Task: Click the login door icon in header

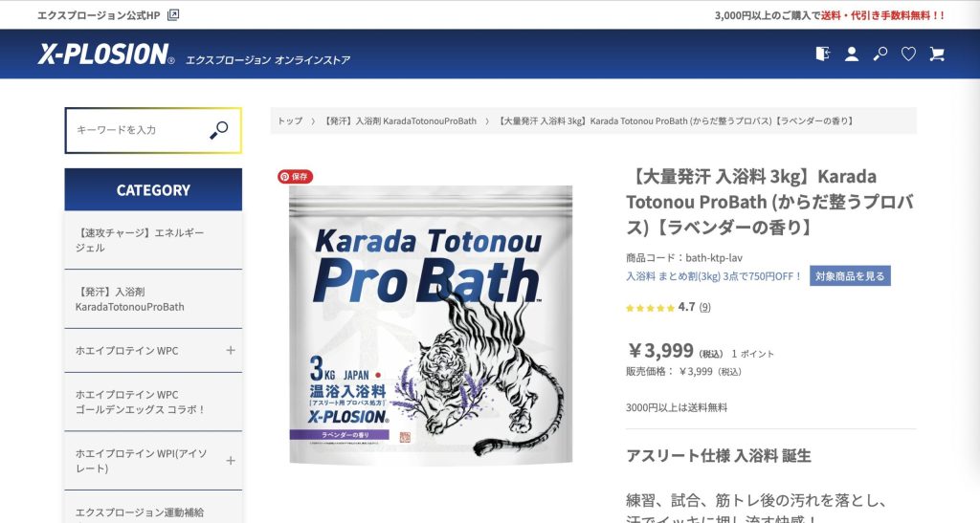Action: point(822,54)
